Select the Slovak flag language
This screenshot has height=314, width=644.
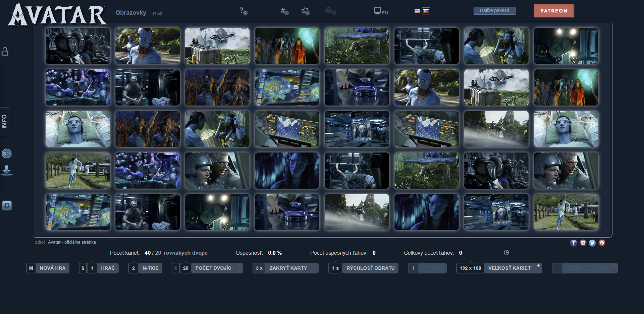426,11
